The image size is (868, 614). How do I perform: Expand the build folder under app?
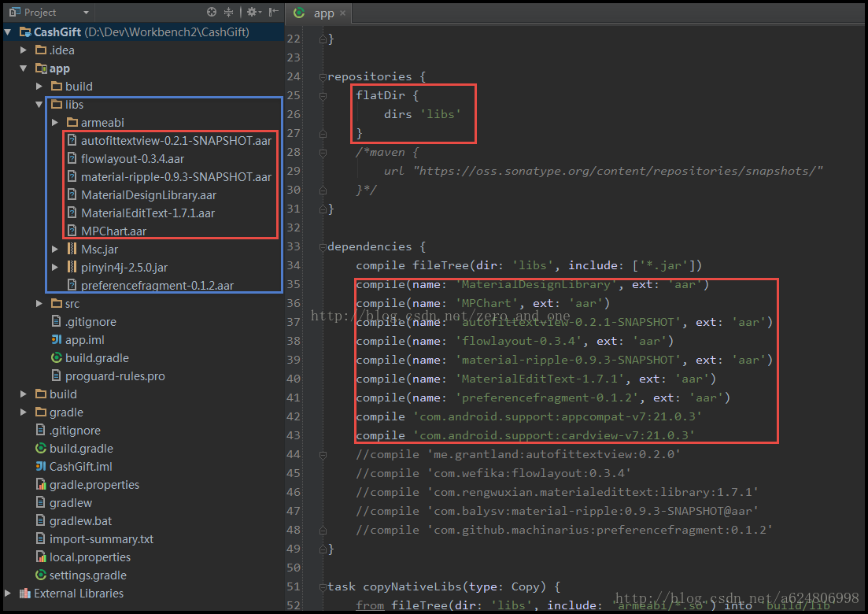(x=39, y=87)
